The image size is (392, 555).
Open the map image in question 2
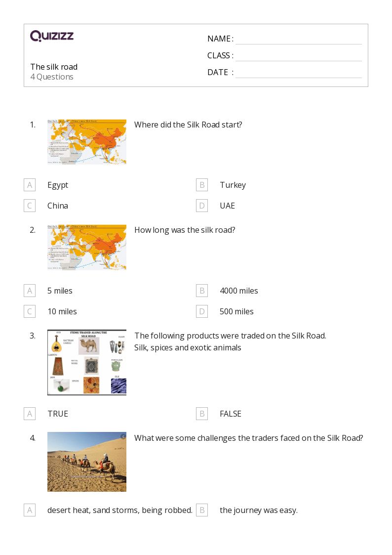click(x=87, y=247)
